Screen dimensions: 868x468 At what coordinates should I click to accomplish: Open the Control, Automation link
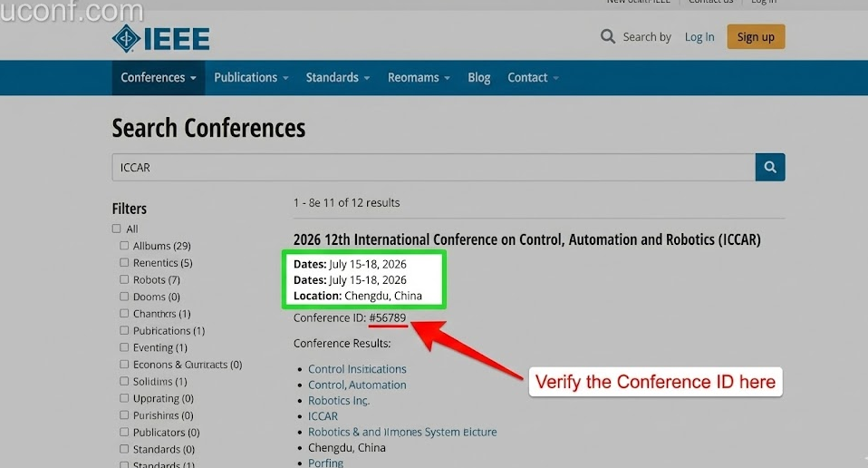[357, 385]
